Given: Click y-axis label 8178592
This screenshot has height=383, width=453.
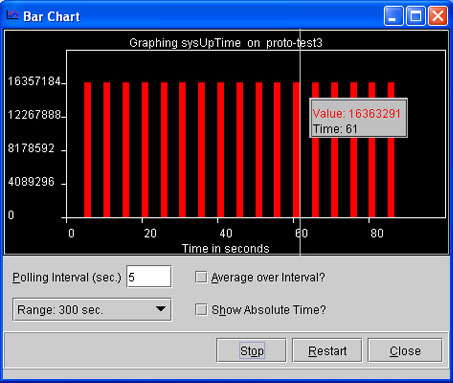Looking at the screenshot, I should [31, 148].
